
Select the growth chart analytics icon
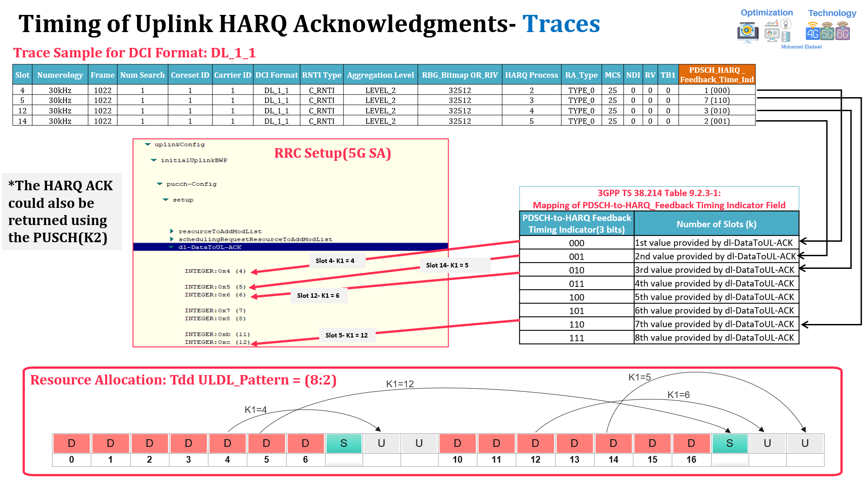(772, 23)
